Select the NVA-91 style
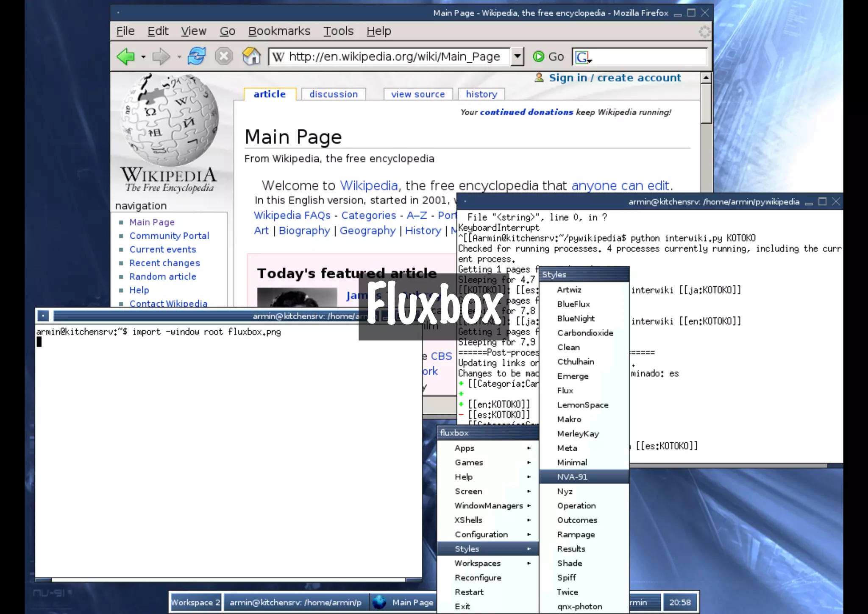 click(x=584, y=477)
